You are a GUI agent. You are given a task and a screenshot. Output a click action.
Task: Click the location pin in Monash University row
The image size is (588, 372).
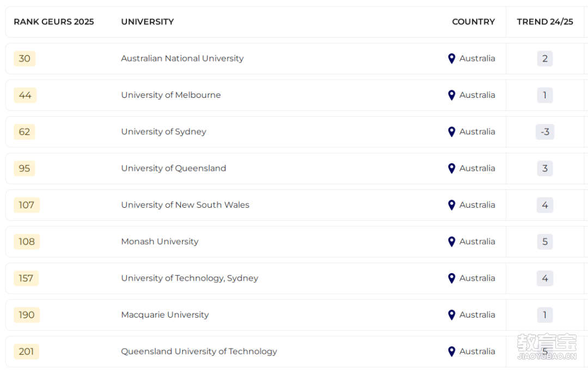coord(451,241)
